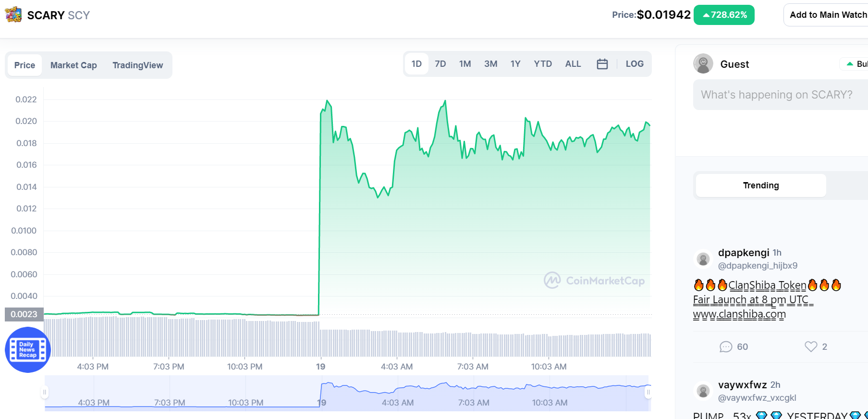
Task: Click the 0.0023 price axis marker
Action: click(24, 314)
